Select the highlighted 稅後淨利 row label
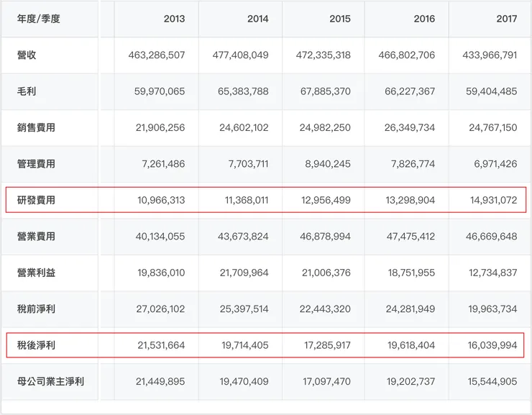This screenshot has height=415, width=532. [36, 345]
